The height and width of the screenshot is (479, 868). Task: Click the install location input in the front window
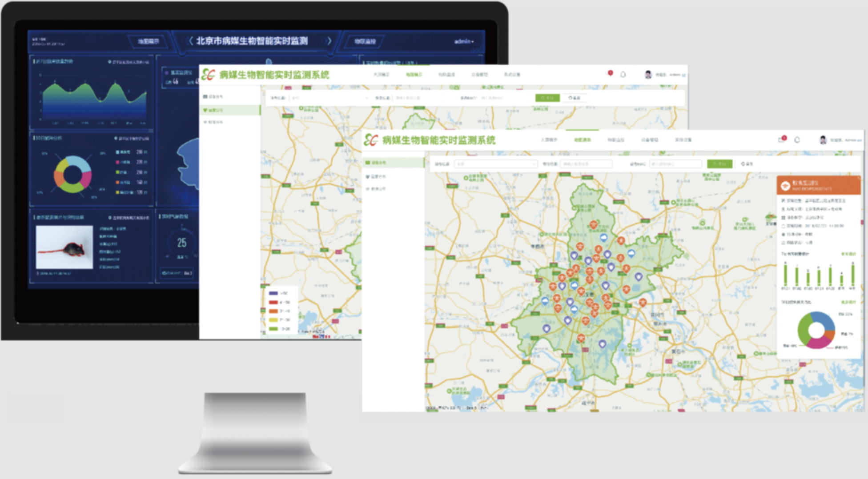(x=586, y=164)
